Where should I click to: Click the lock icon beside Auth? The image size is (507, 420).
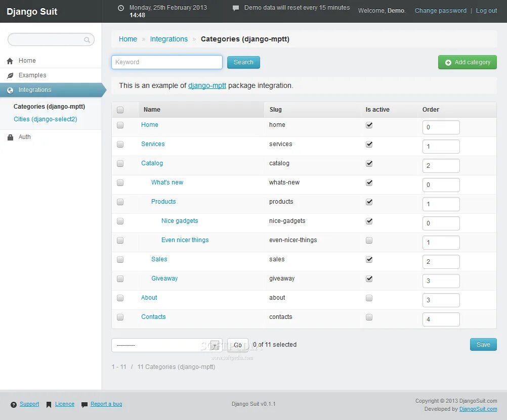10,137
